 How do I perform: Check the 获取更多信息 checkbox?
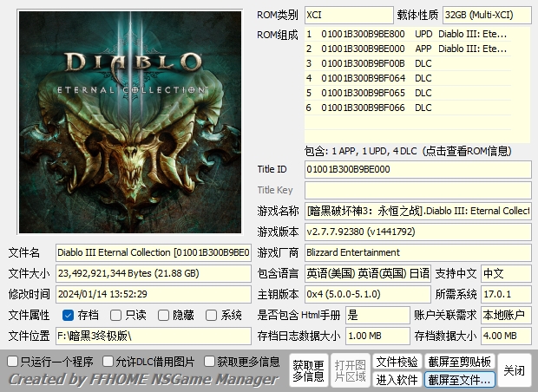(209, 361)
